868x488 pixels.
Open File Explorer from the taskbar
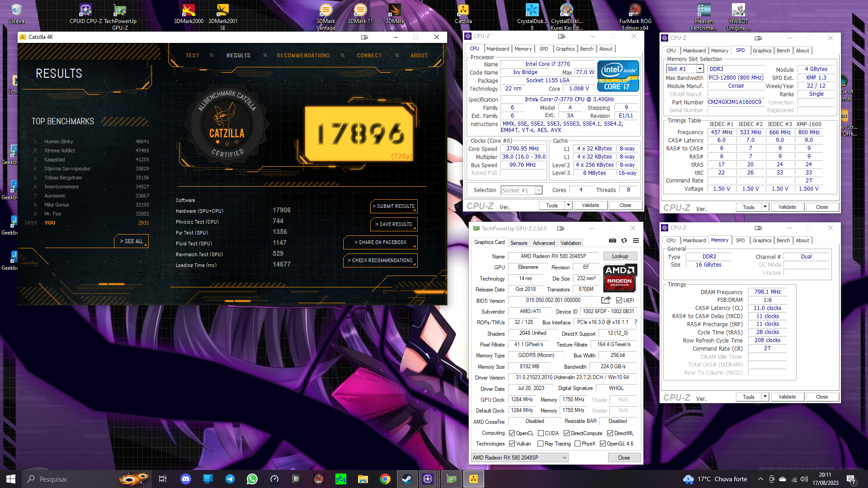tap(363, 479)
